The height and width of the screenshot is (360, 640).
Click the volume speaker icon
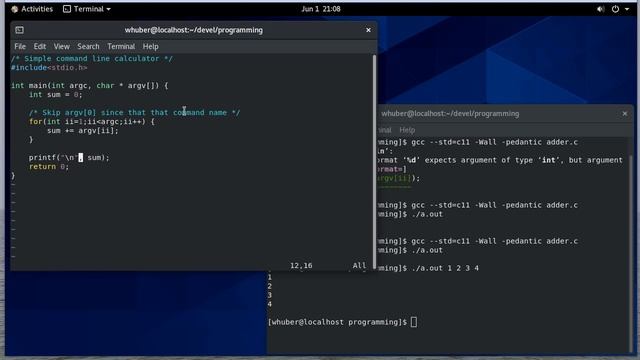[600, 9]
